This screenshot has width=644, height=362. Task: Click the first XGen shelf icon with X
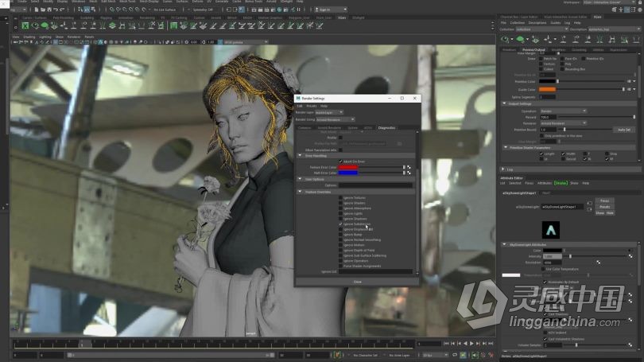pos(25,26)
